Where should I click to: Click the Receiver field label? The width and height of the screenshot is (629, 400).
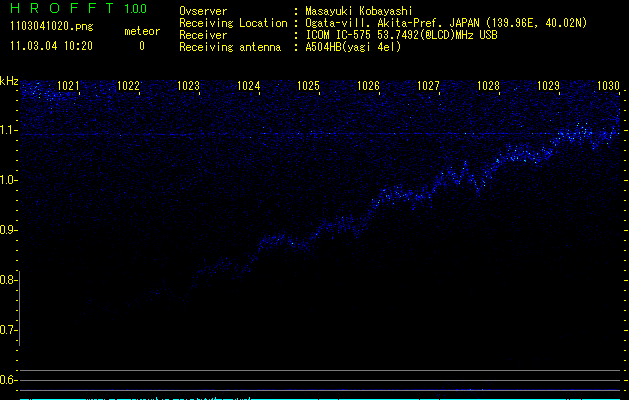[203, 35]
